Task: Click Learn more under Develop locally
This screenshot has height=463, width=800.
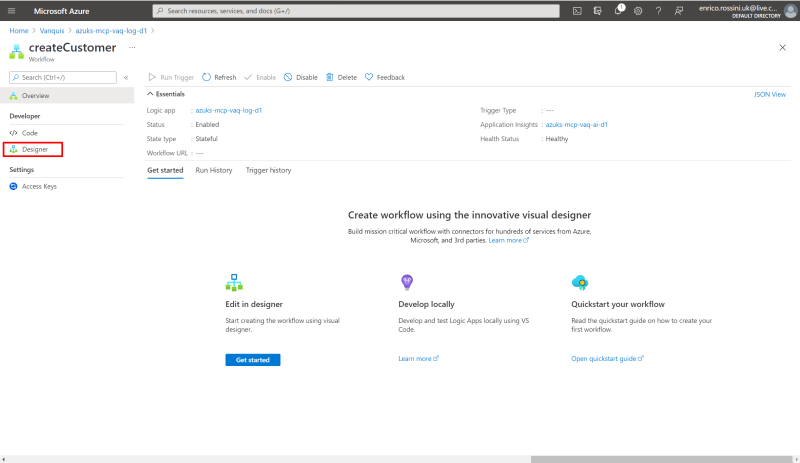Action: [418, 359]
